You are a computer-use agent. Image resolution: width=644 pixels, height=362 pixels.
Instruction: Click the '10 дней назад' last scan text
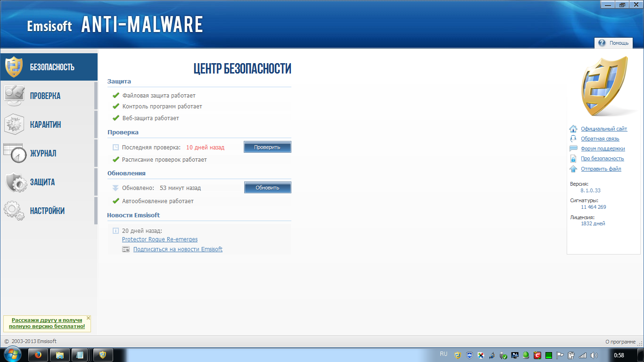point(205,148)
